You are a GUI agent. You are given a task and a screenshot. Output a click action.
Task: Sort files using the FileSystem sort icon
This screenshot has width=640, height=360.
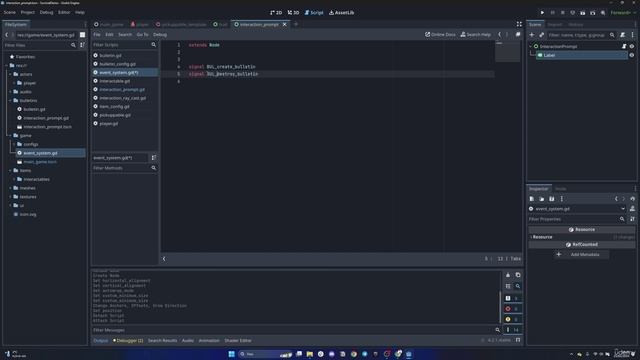82,45
